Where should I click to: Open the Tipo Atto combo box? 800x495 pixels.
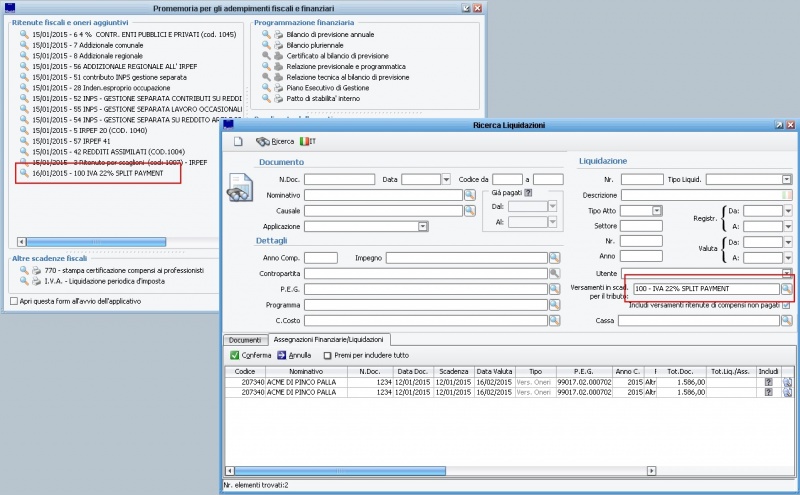pyautogui.click(x=656, y=210)
